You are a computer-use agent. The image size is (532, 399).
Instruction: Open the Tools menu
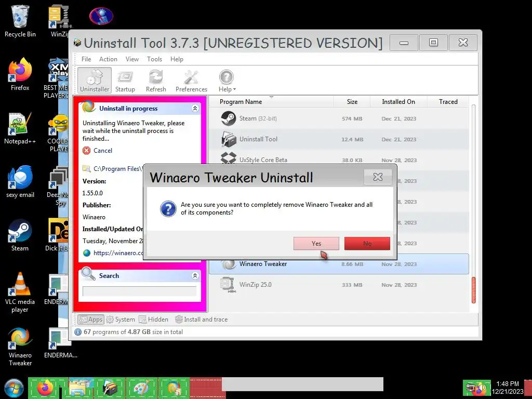click(154, 59)
